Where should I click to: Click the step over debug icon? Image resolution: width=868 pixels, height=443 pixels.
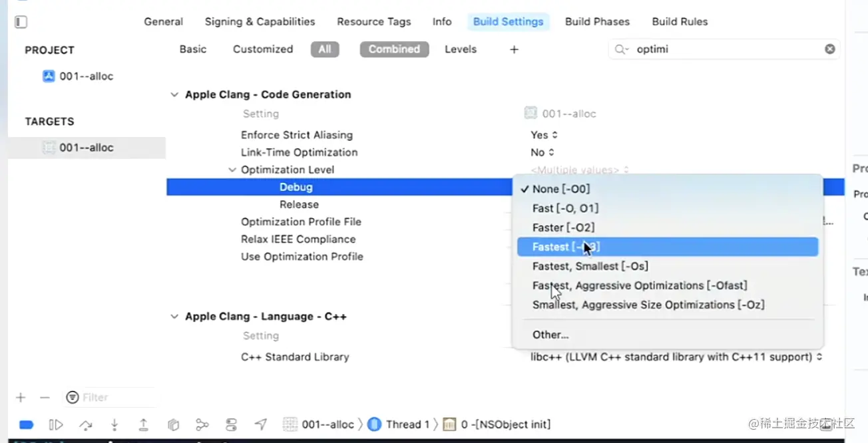click(x=85, y=424)
